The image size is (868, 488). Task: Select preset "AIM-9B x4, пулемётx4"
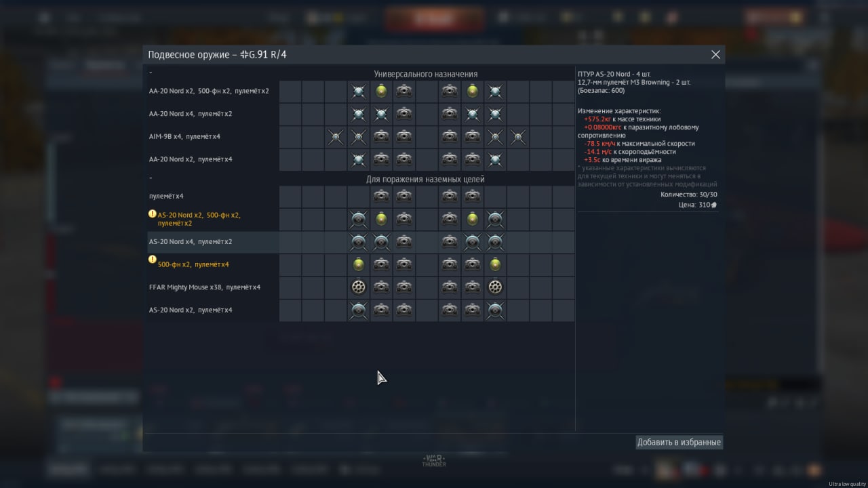[184, 136]
